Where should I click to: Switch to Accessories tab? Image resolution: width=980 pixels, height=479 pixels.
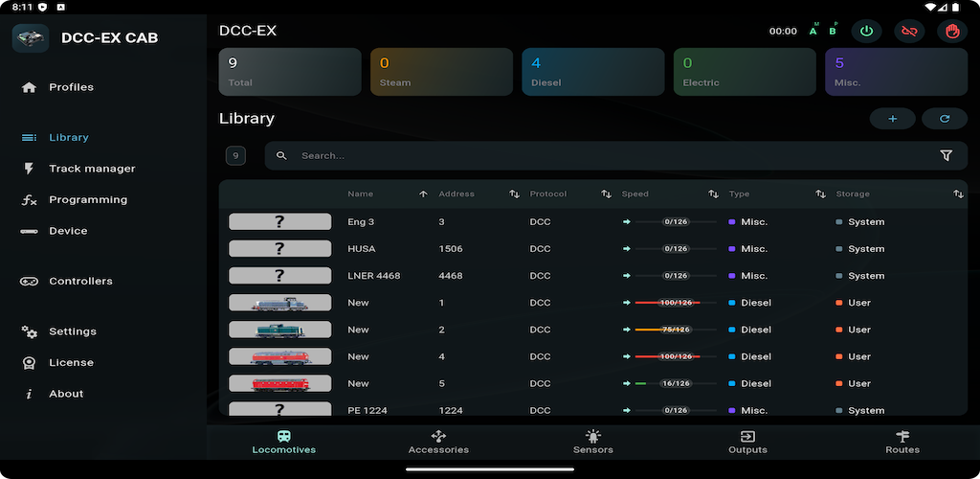[x=438, y=442]
